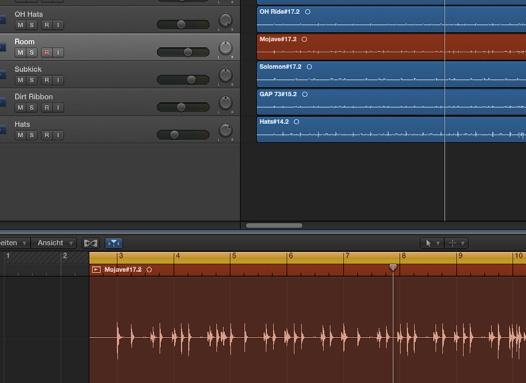This screenshot has height=383, width=526.
Task: Disable the red record button on Room
Action: point(47,53)
